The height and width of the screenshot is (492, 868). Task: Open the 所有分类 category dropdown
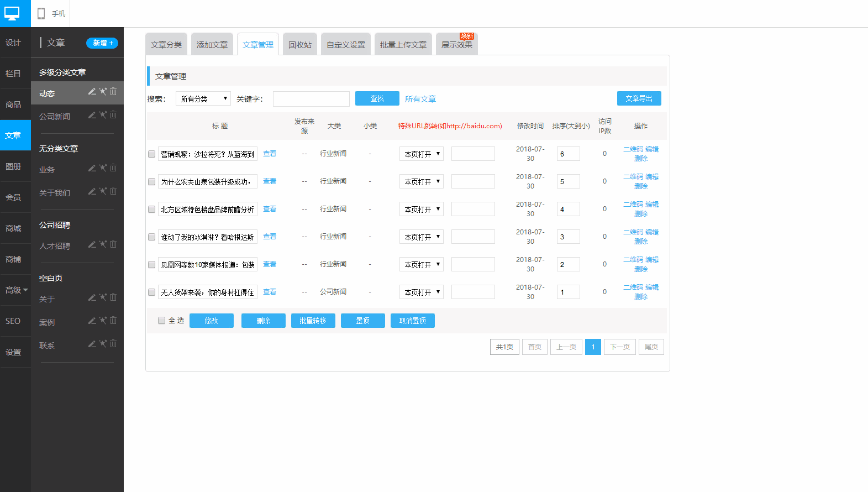pyautogui.click(x=203, y=98)
